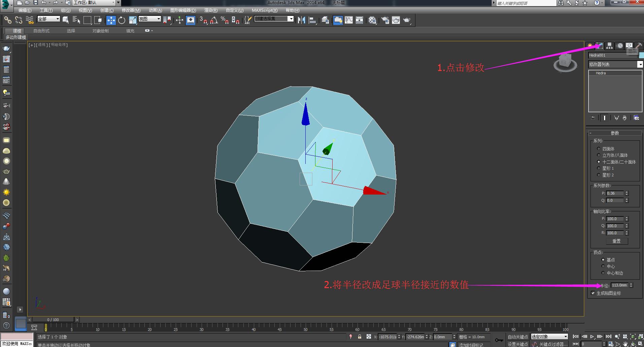
Task: Open the Rendered Frame Window icon
Action: pyautogui.click(x=396, y=20)
